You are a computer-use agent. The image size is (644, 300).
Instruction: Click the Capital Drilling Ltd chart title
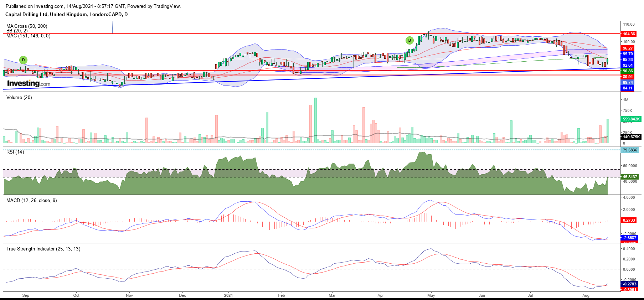click(66, 15)
